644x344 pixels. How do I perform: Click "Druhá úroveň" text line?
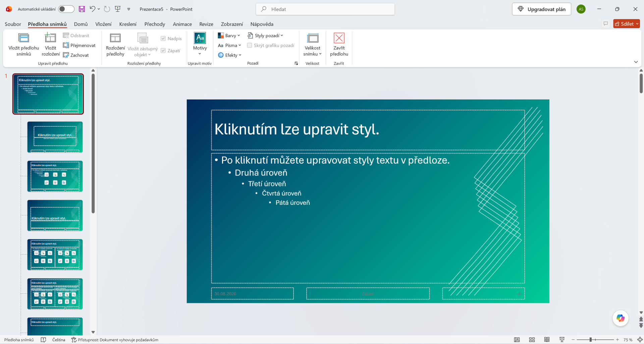261,173
